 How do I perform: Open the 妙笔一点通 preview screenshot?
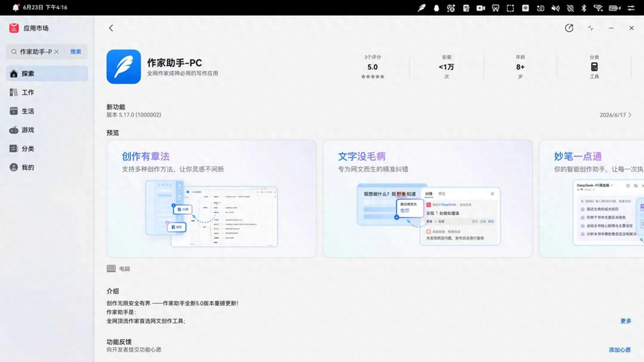[x=591, y=199]
